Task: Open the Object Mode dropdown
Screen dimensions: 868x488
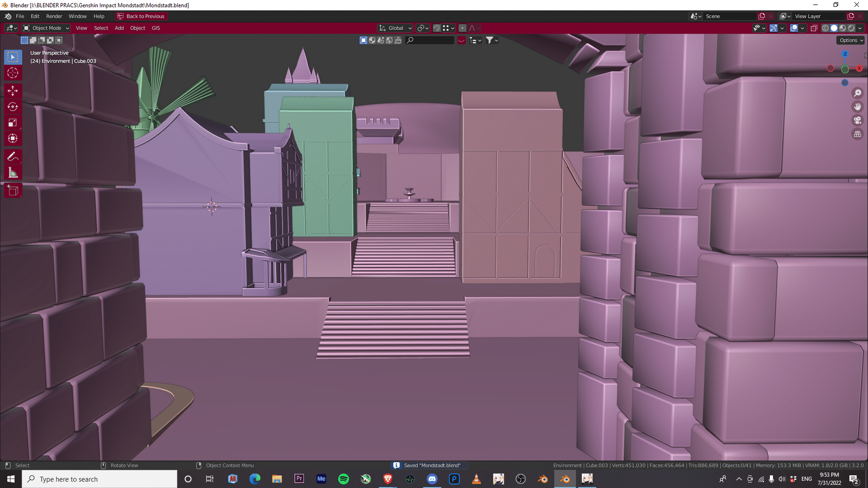Action: point(45,28)
